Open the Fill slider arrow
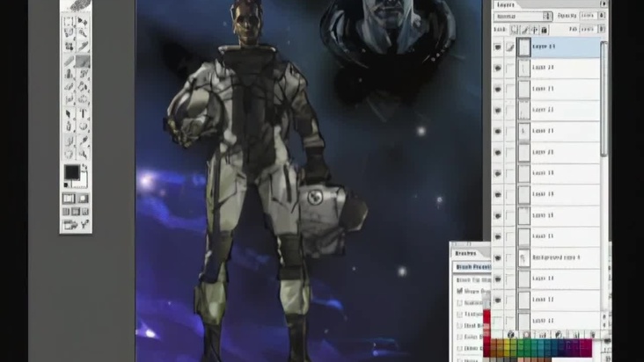Image resolution: width=644 pixels, height=362 pixels. click(602, 29)
